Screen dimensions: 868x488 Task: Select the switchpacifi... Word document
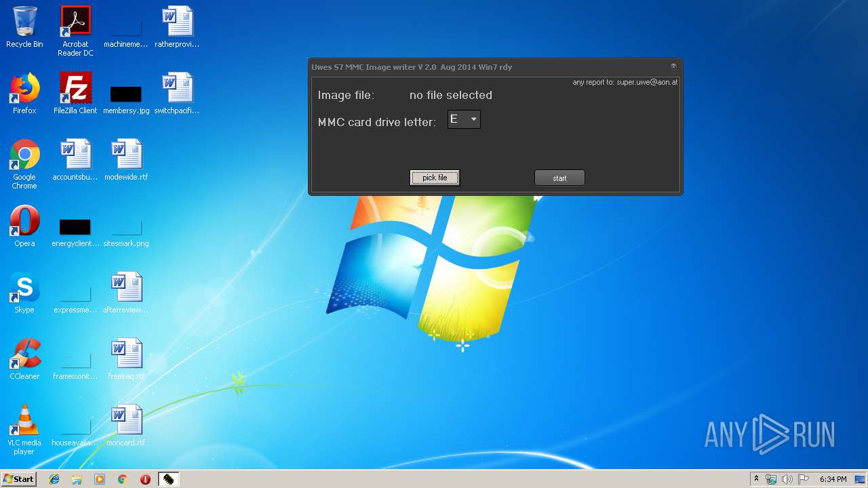tap(177, 94)
